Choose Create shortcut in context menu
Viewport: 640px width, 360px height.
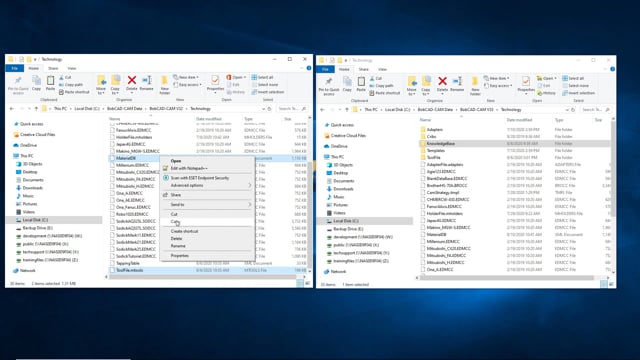(x=207, y=231)
